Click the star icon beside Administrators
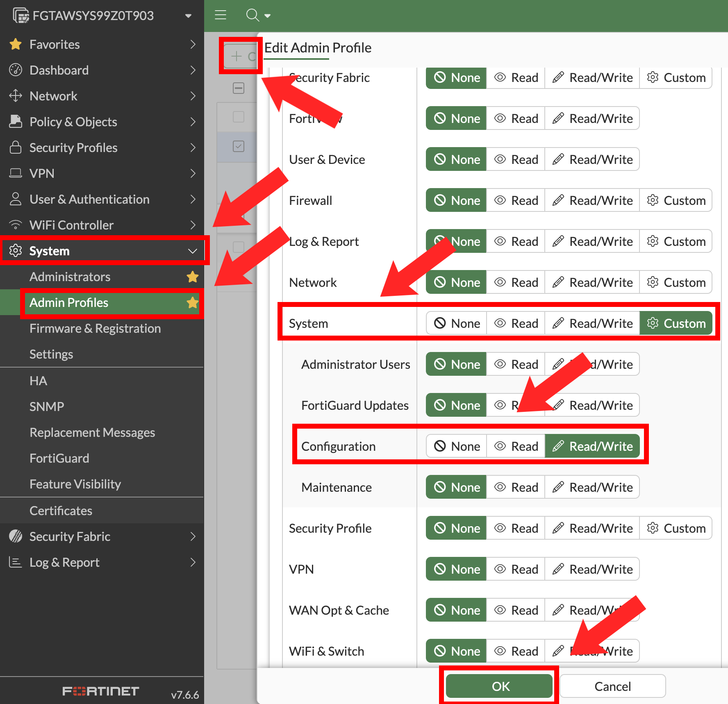 tap(192, 277)
